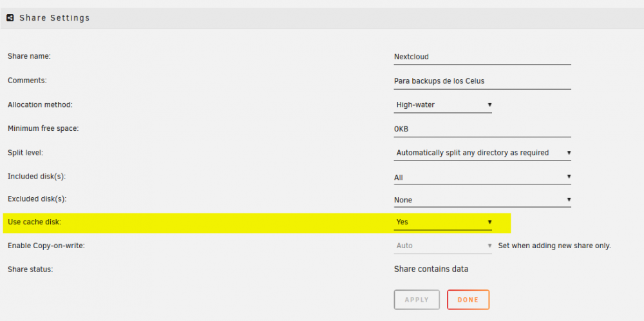Click the 'Enable Copy-on-write:' label

click(46, 246)
